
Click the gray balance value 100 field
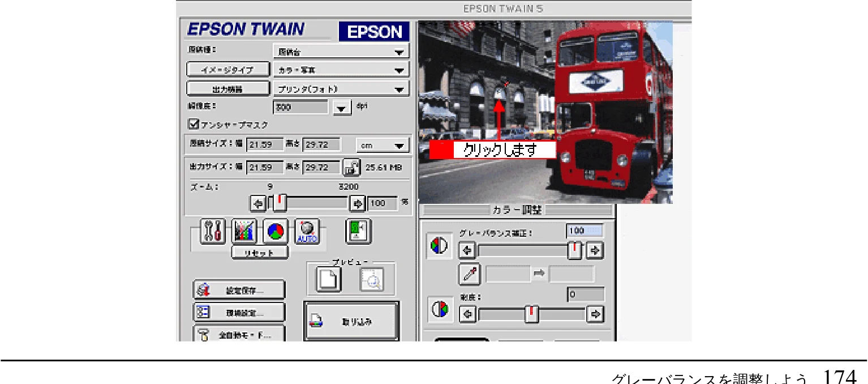585,231
